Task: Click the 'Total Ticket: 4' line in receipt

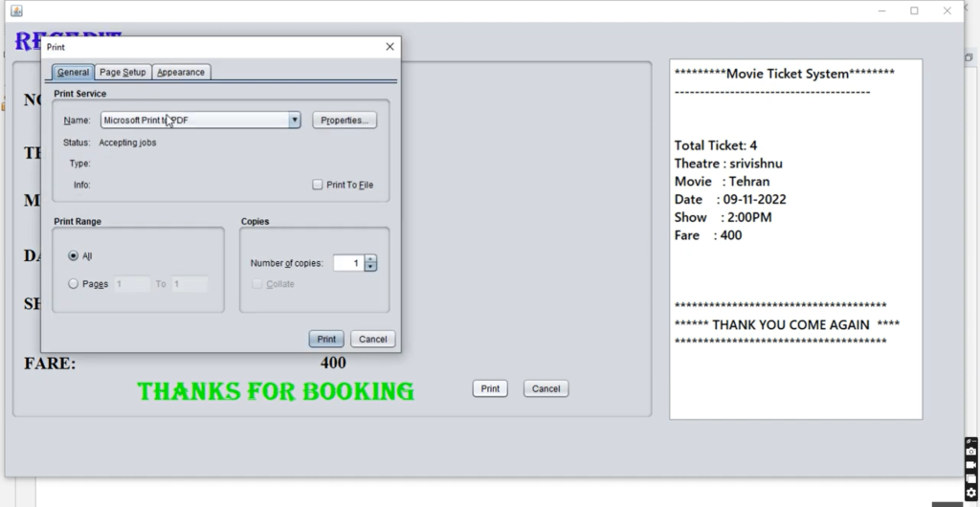Action: (x=716, y=145)
